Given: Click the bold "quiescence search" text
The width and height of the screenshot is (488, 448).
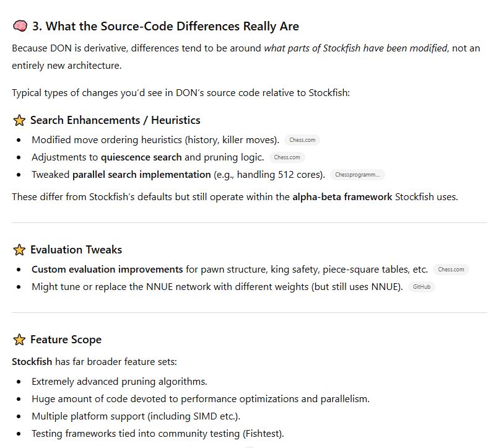Looking at the screenshot, I should [x=141, y=157].
